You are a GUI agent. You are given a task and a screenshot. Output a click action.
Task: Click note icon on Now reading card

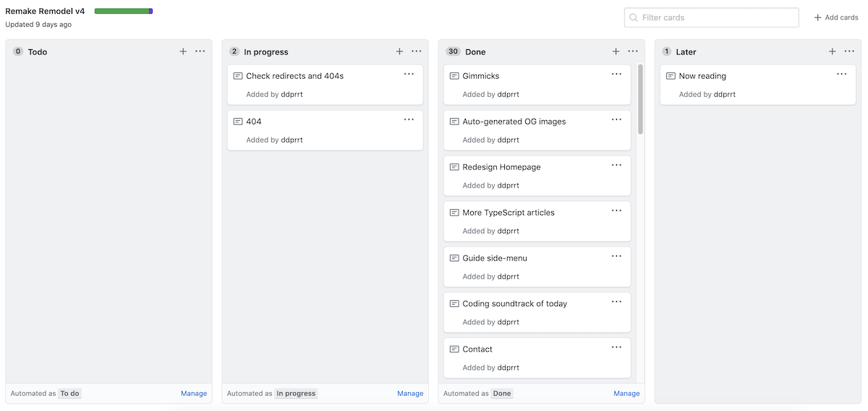pos(671,76)
